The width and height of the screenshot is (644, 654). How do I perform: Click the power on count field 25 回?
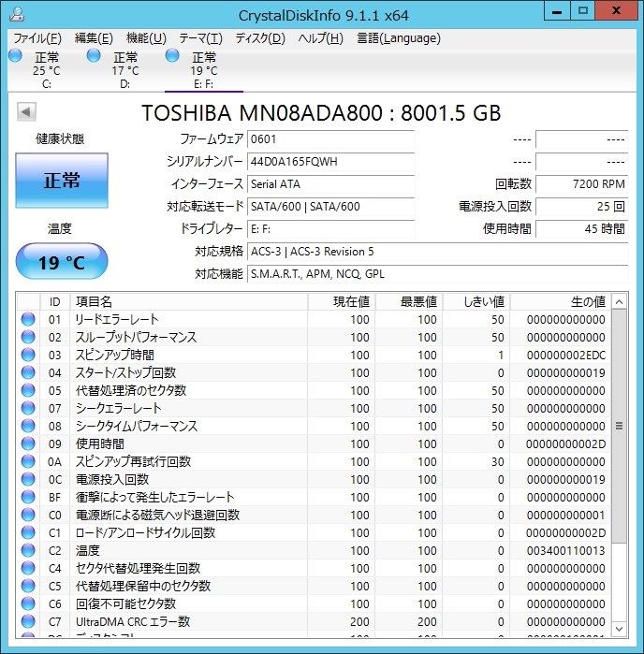582,207
